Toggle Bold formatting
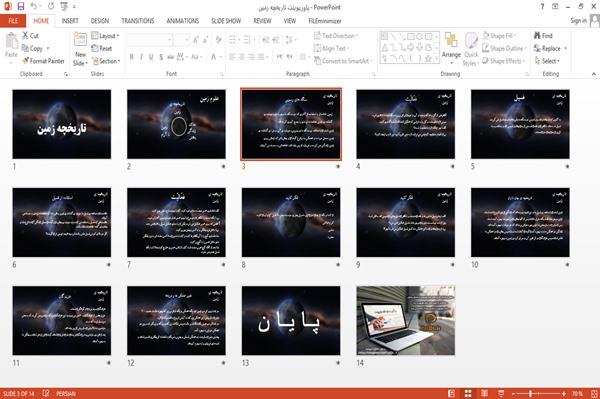The height and width of the screenshot is (399, 600). tap(132, 57)
